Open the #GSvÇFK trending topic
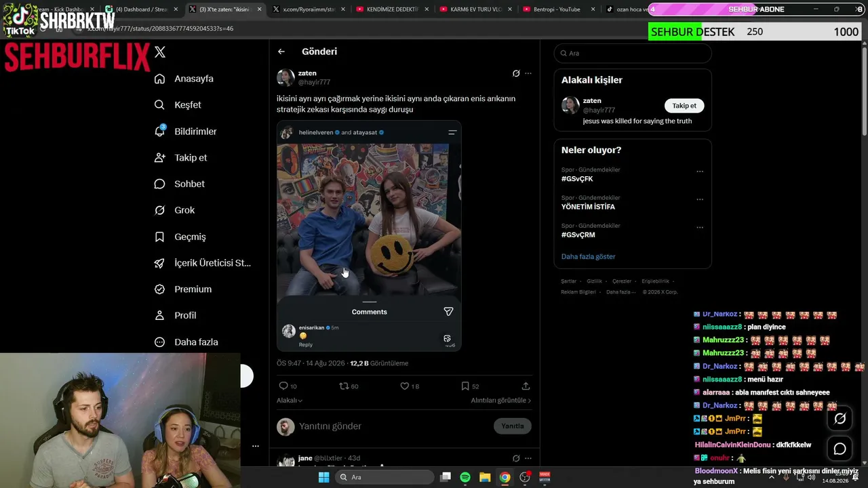This screenshot has width=868, height=488. tap(577, 179)
